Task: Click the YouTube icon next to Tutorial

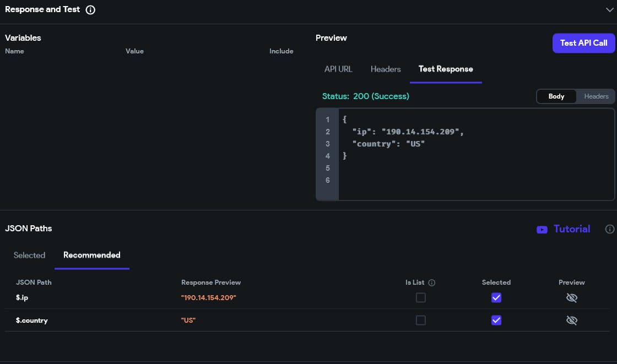Action: click(542, 230)
